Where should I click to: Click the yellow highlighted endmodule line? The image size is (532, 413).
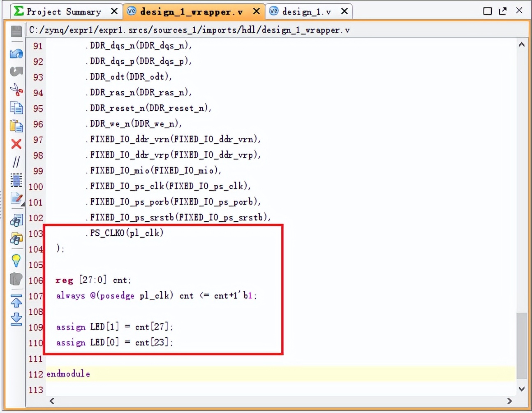68,374
